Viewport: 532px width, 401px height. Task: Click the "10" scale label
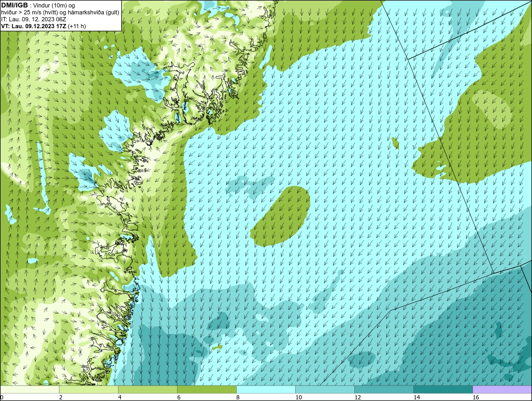(298, 397)
